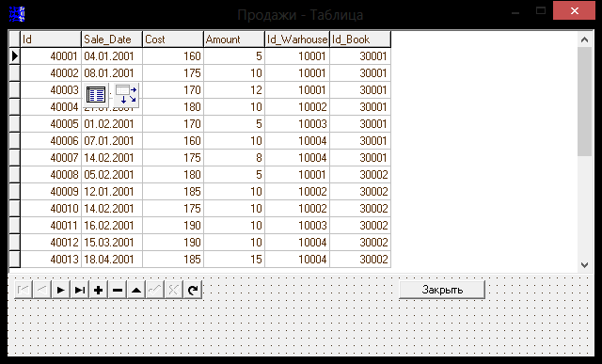Viewport: 602px width, 364px height.
Task: Select Id_Book cell 30002 in row 40008
Action: tap(360, 174)
